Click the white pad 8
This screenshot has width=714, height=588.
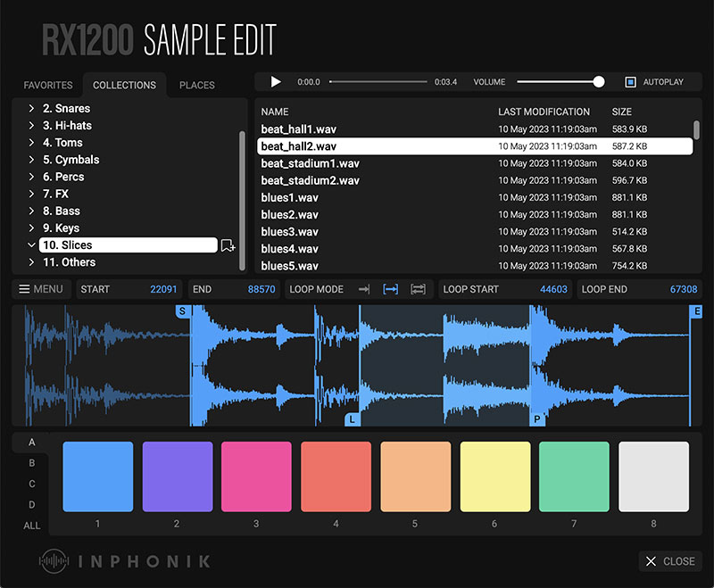[x=654, y=476]
